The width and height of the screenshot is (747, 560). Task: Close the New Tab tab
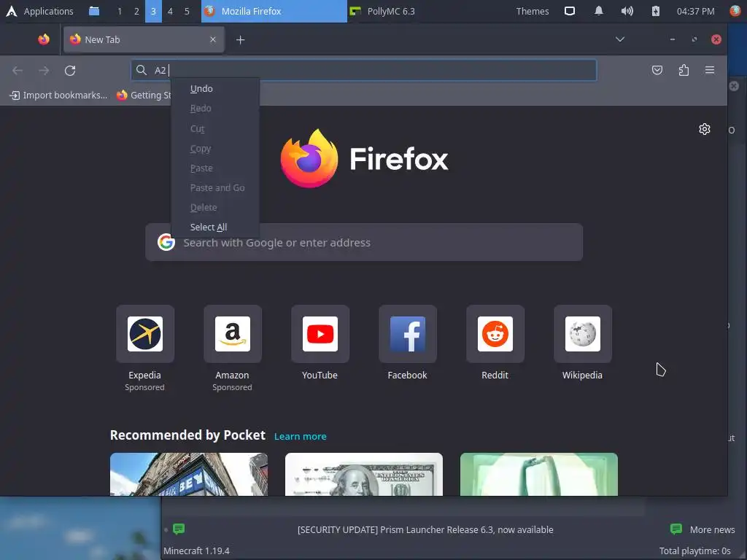point(213,39)
